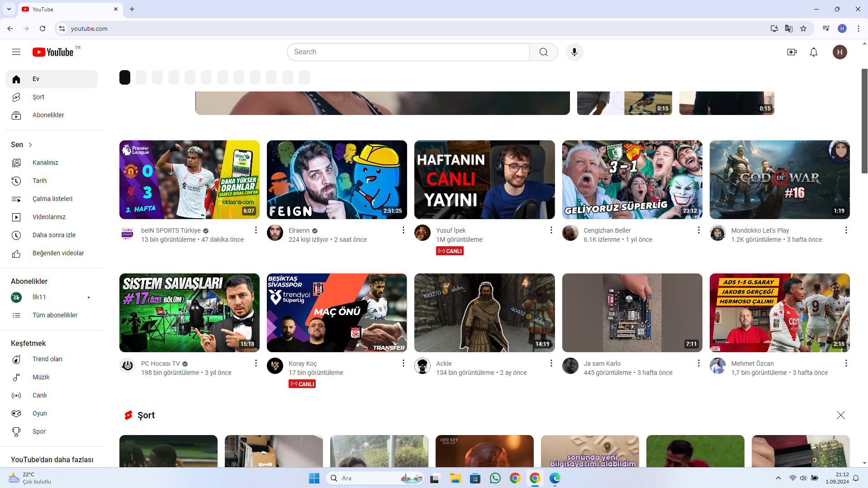Viewport: 868px width, 488px height.
Task: Click the Ackie channel avatar
Action: coord(422,366)
